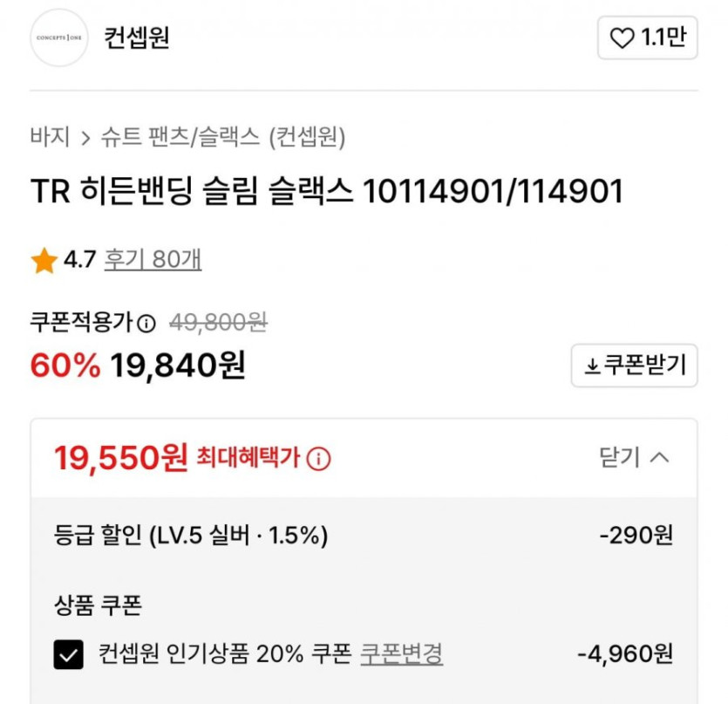Open the Concepts One brand logo
Image resolution: width=728 pixels, height=704 pixels.
[59, 38]
